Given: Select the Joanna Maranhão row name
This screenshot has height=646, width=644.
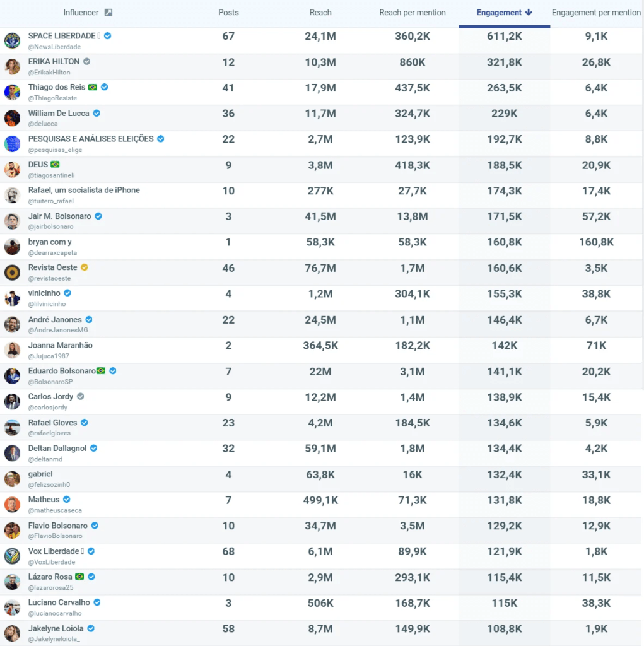Looking at the screenshot, I should 60,346.
